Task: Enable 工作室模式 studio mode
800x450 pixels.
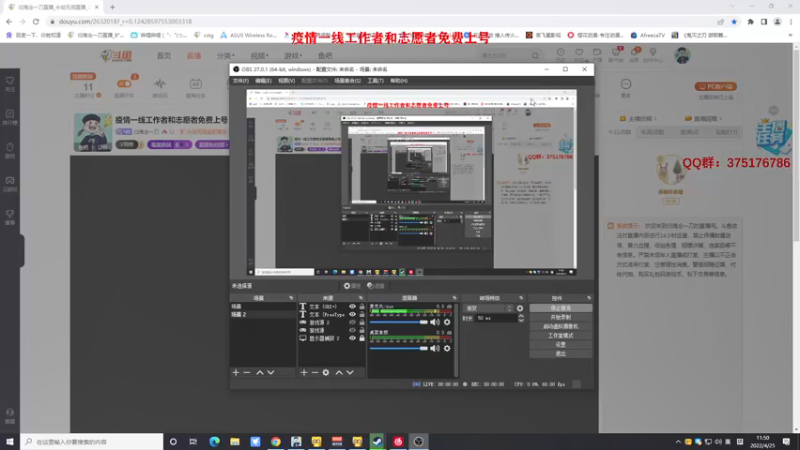Action: (561, 336)
